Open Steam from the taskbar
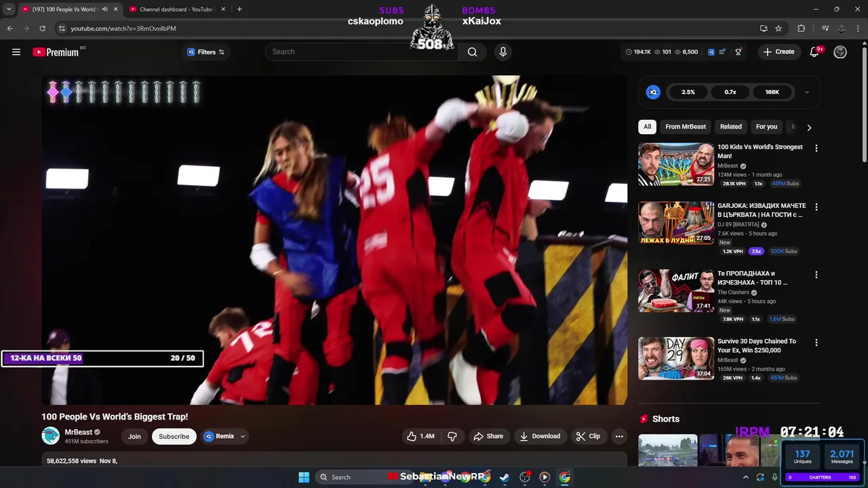Screen dimensions: 868x488 505,477
